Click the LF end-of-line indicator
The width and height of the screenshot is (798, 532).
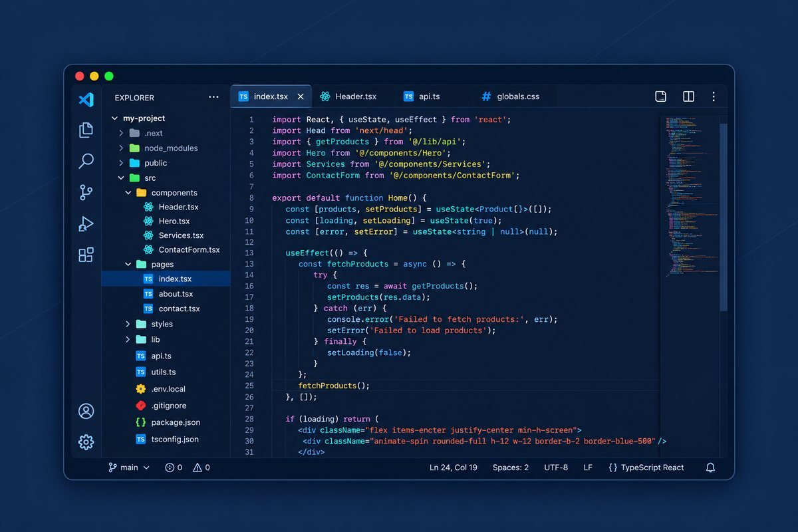[x=588, y=467]
